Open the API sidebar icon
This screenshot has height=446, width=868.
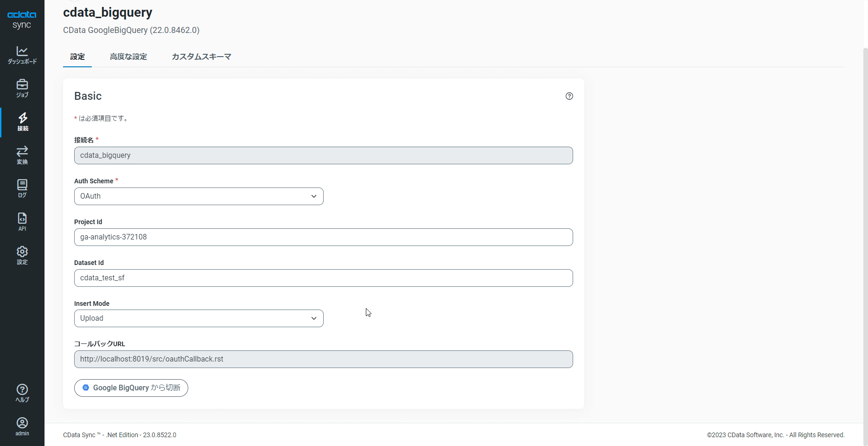tap(22, 222)
